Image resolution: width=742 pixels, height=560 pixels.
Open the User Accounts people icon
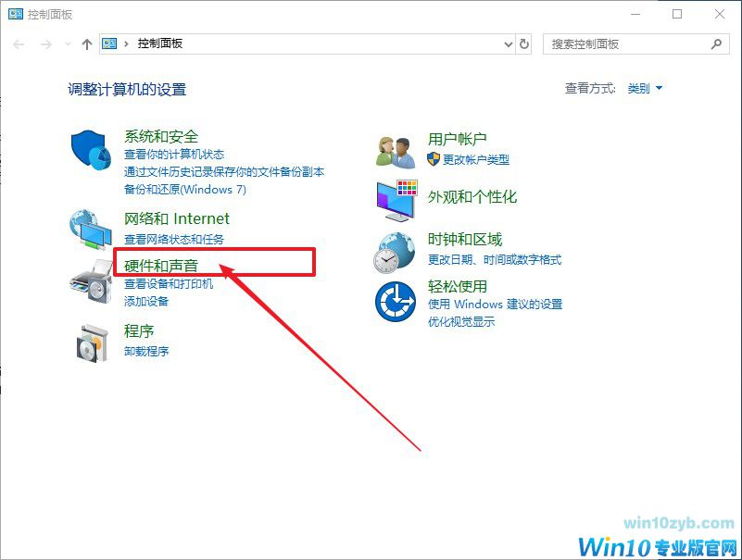coord(396,153)
